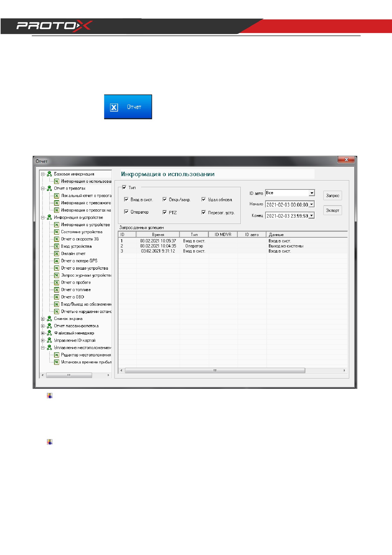Click the sheet icon of Отчет о скорости 3G

(57, 239)
